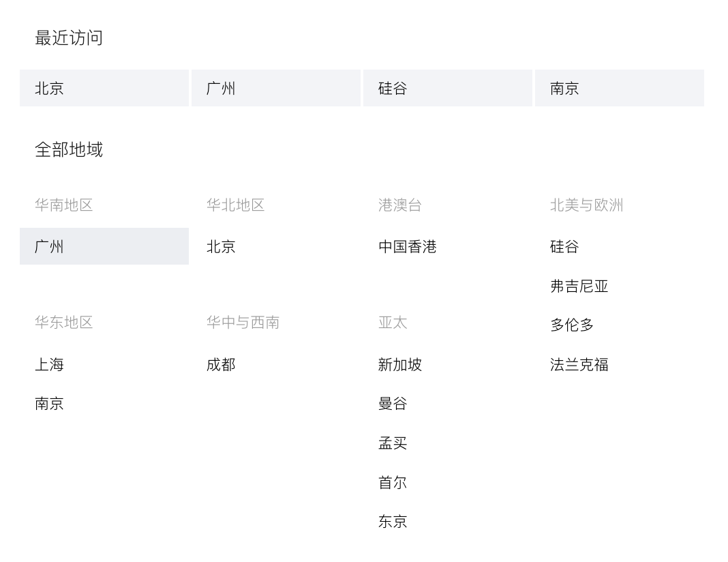Pick 硅谷 under 北美与欧洲

click(565, 246)
